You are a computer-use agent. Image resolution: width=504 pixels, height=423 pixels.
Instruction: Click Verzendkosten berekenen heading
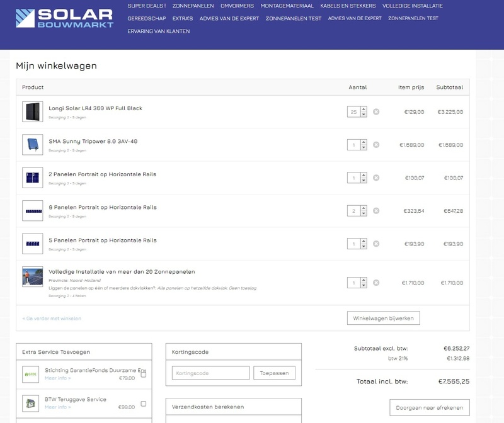click(208, 407)
